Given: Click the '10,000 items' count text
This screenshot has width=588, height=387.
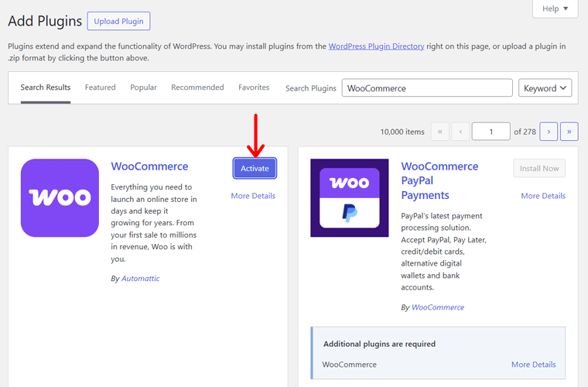Looking at the screenshot, I should [402, 132].
